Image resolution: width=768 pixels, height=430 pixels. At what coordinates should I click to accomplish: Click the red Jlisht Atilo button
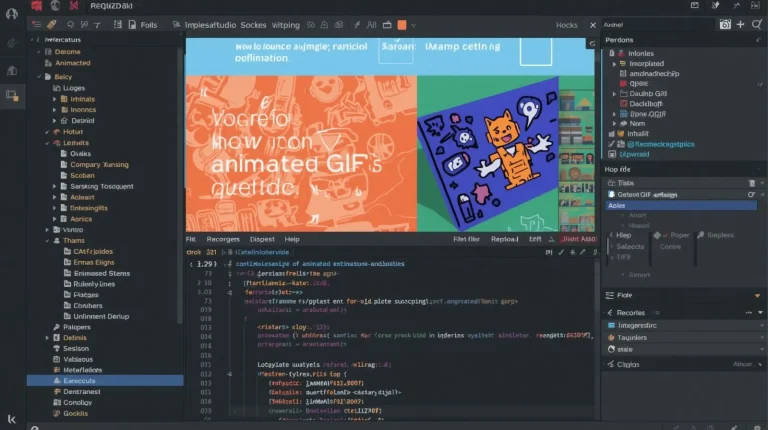coord(578,239)
